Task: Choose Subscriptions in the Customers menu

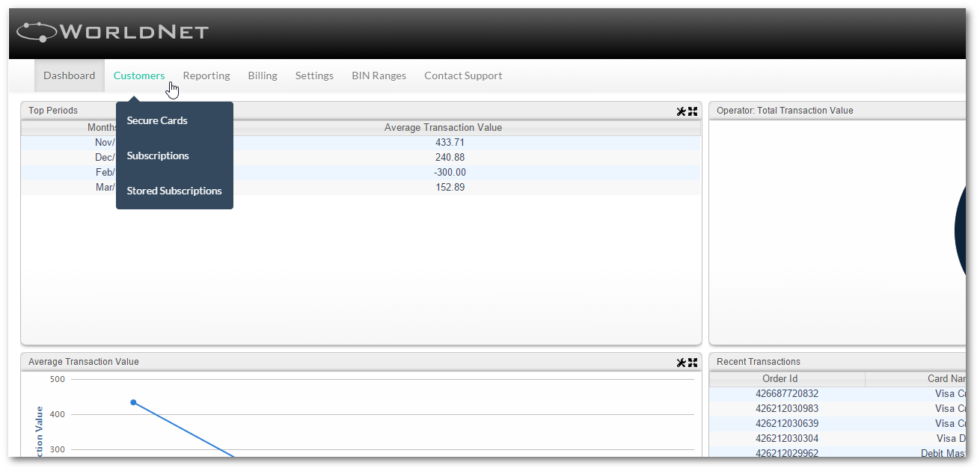Action: click(158, 156)
